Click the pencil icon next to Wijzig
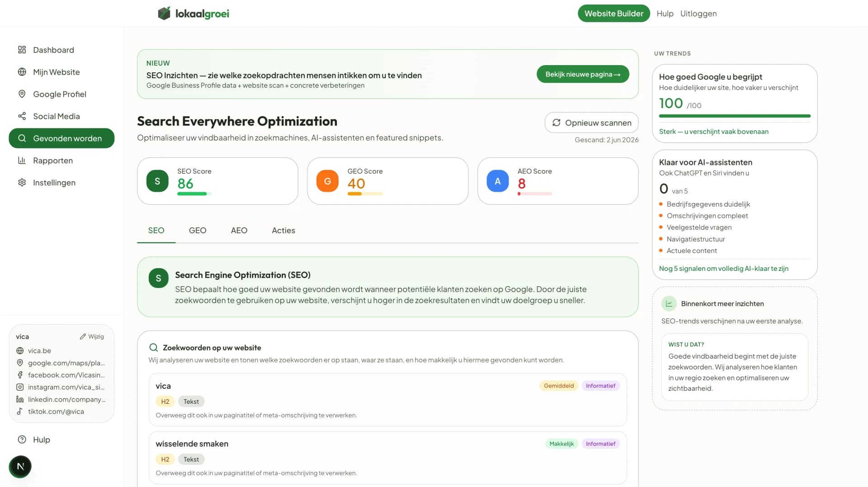 coord(83,336)
